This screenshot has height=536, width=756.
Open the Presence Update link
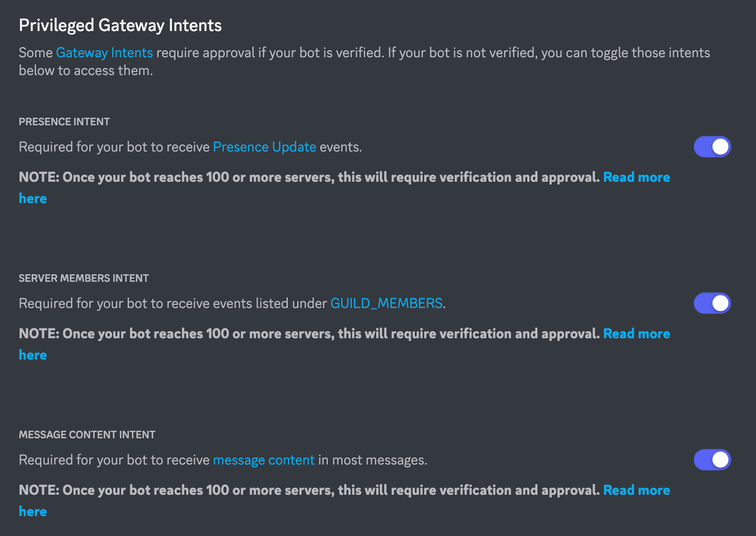click(264, 147)
